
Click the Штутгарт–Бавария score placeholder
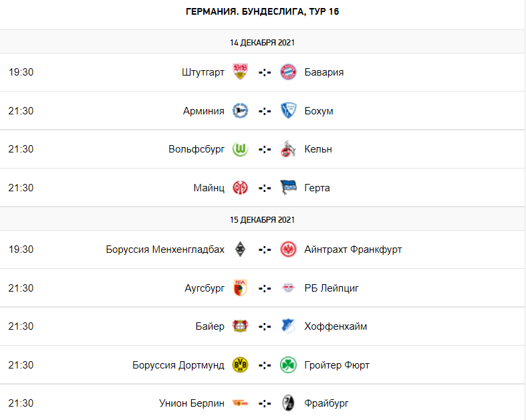click(265, 72)
